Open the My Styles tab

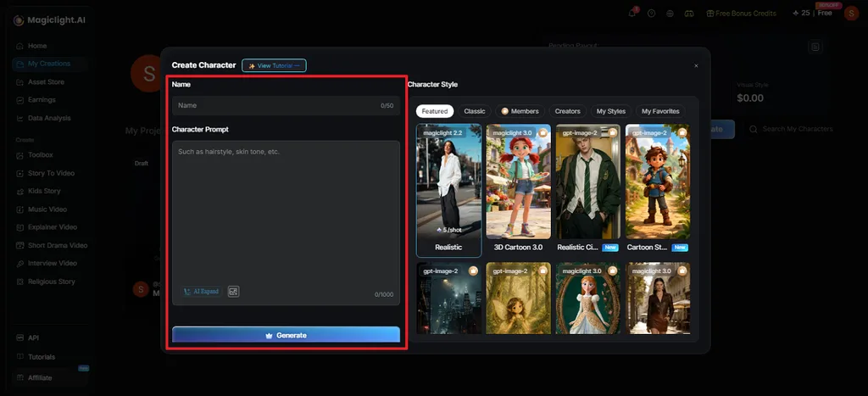610,111
